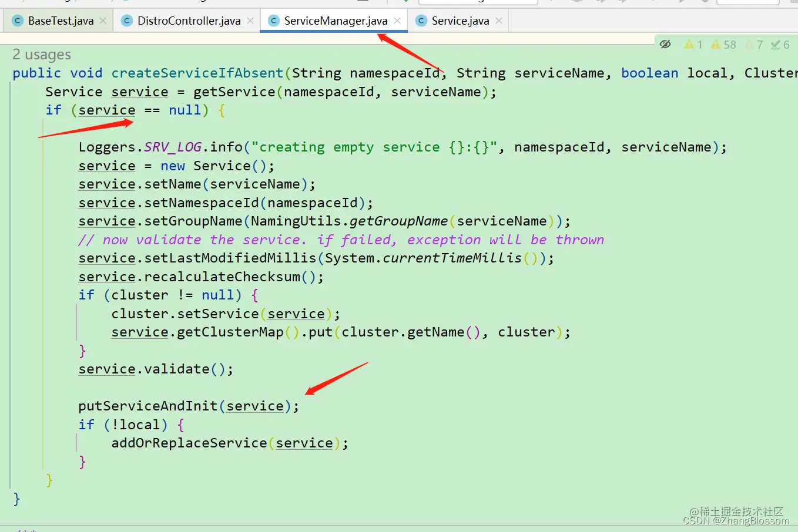
Task: Click the SRV_LOG constant
Action: tap(173, 147)
